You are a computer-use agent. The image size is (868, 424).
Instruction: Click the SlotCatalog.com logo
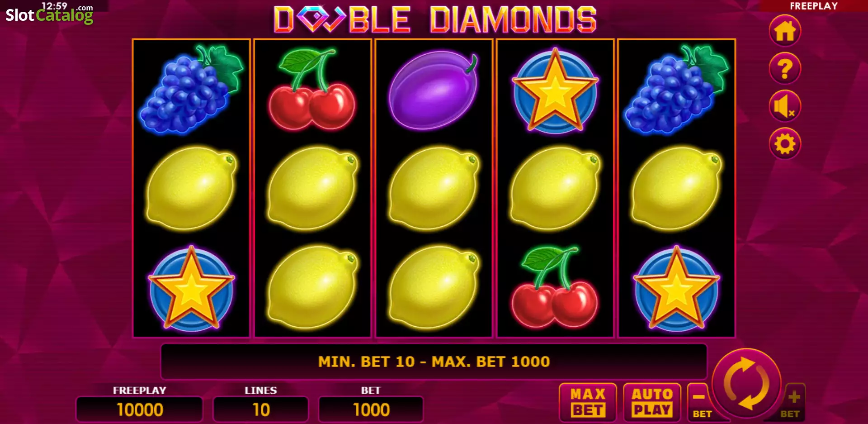49,14
